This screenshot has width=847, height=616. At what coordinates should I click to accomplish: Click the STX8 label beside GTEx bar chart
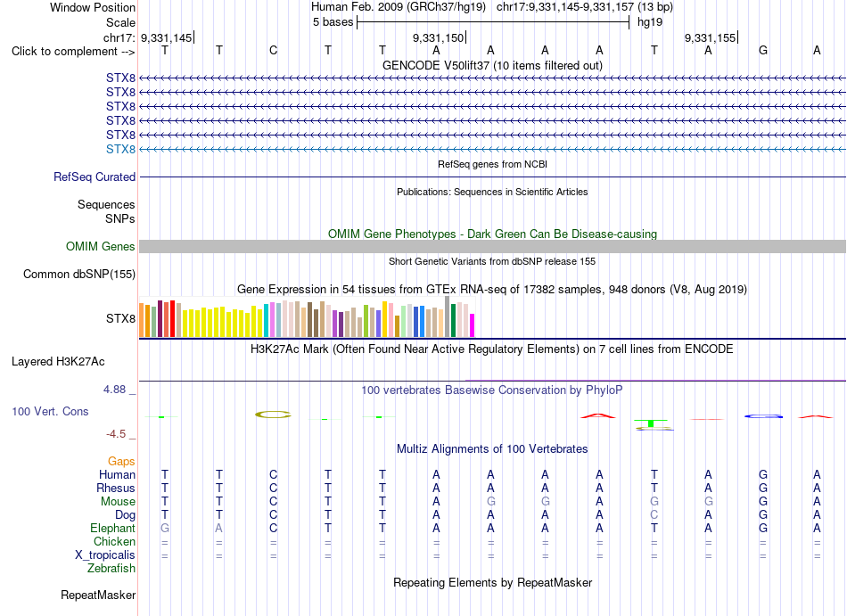120,318
